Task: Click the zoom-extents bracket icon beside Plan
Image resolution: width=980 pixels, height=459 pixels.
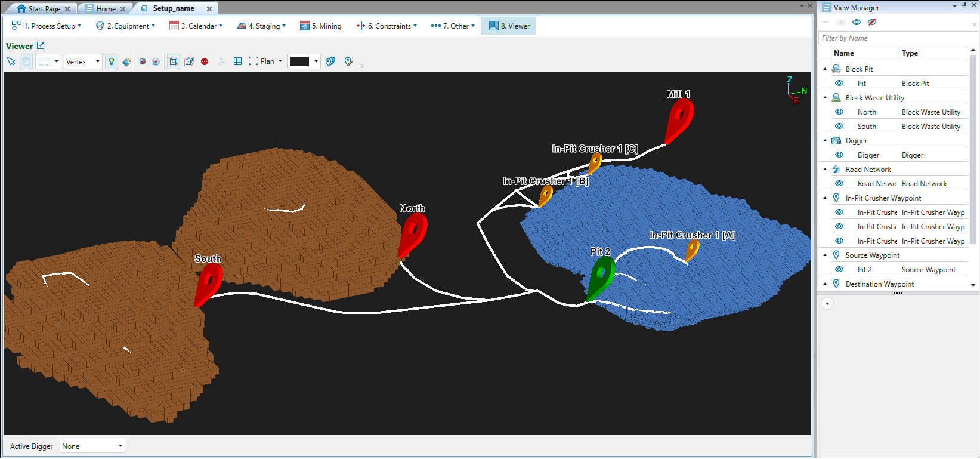Action: pyautogui.click(x=253, y=61)
